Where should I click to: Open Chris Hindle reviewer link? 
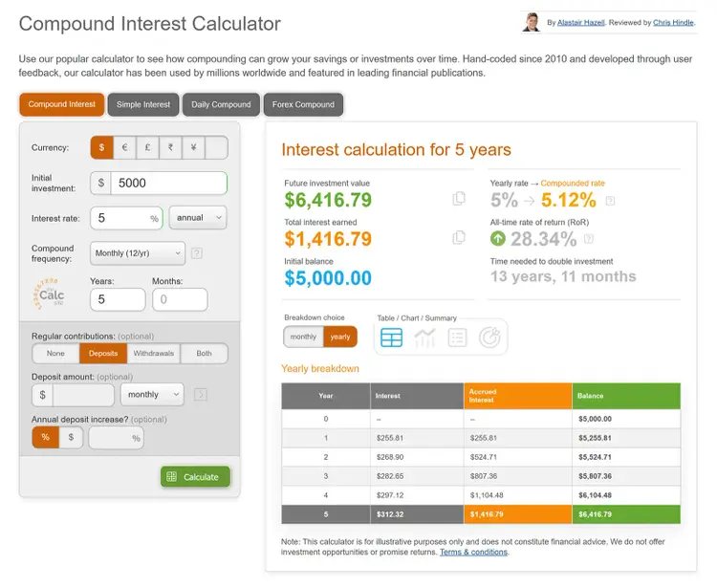(x=673, y=22)
